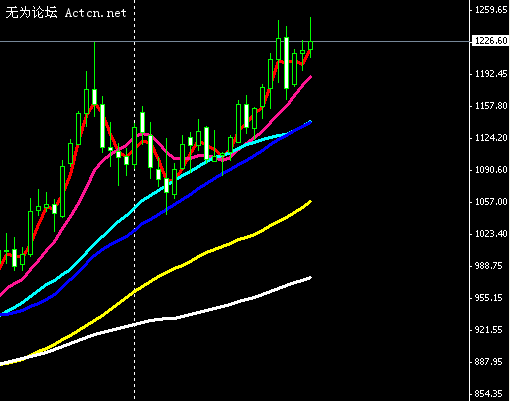Click the 1157.80 price axis label
This screenshot has width=511, height=401.
click(x=491, y=106)
